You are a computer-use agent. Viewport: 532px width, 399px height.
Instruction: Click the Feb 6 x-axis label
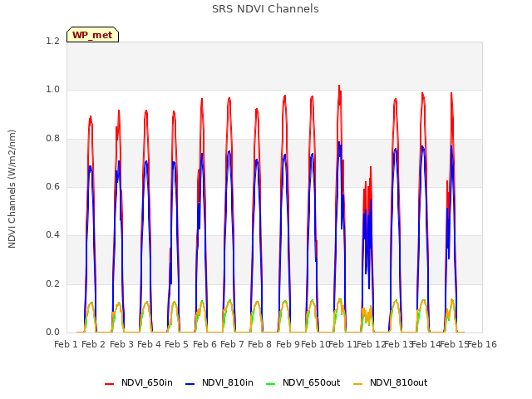pos(204,345)
